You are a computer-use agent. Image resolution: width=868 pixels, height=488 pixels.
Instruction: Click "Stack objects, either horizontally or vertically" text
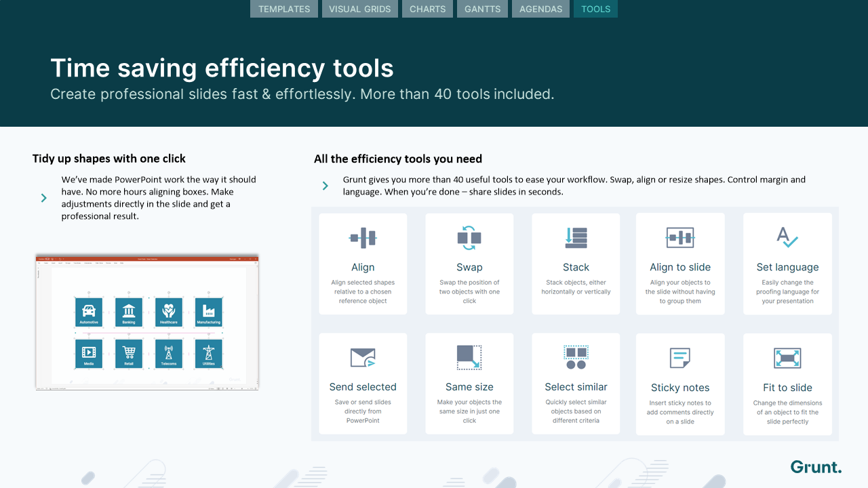576,287
